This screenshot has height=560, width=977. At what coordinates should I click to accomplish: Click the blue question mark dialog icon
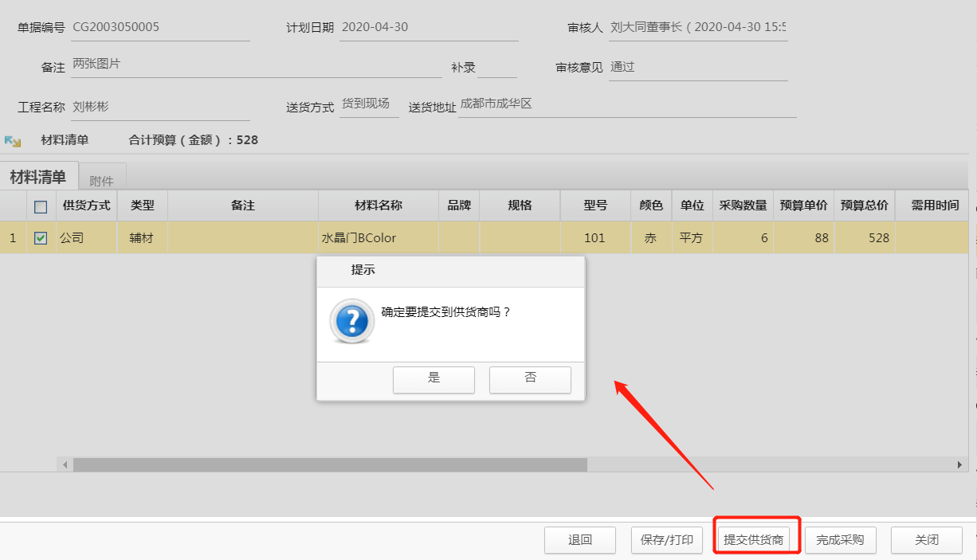(x=351, y=321)
